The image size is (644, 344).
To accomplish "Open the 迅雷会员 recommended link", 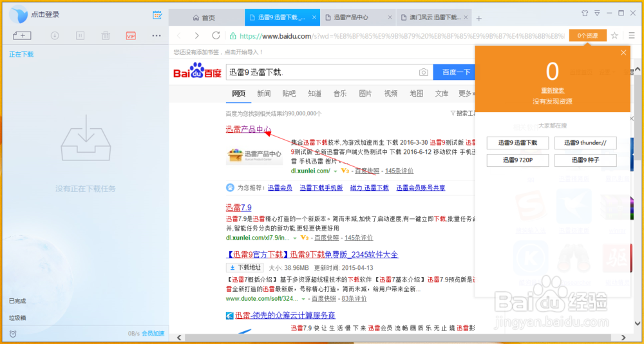I will pos(280,188).
